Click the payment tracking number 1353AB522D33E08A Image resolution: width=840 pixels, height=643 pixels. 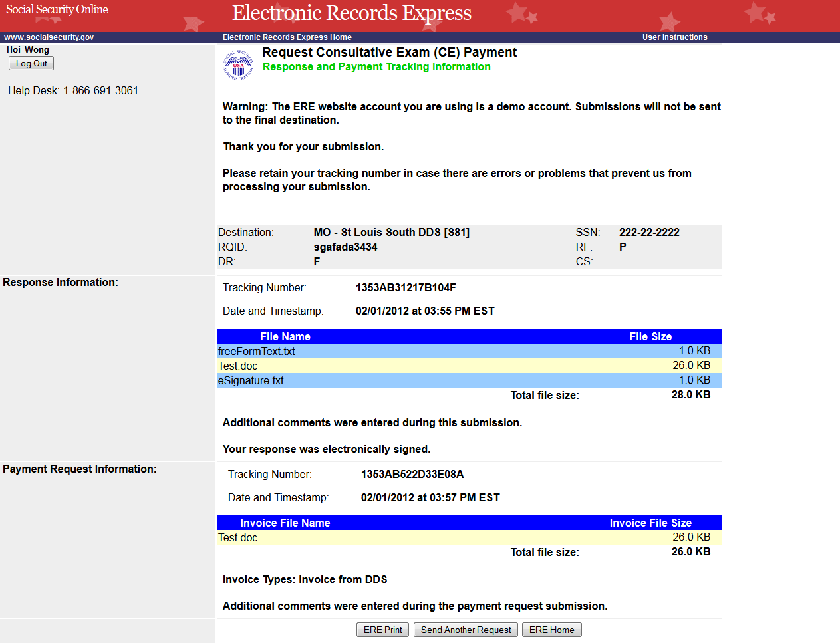click(x=412, y=474)
